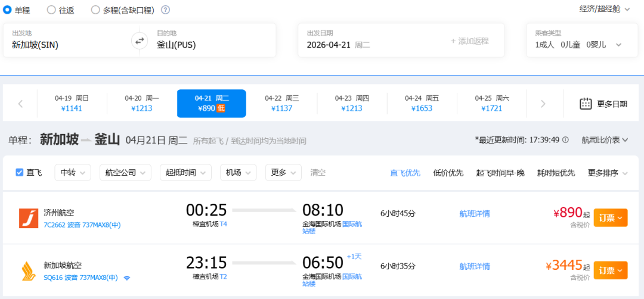Image resolution: width=644 pixels, height=299 pixels.
Task: Click the swap origin and destination icon
Action: pyautogui.click(x=139, y=41)
